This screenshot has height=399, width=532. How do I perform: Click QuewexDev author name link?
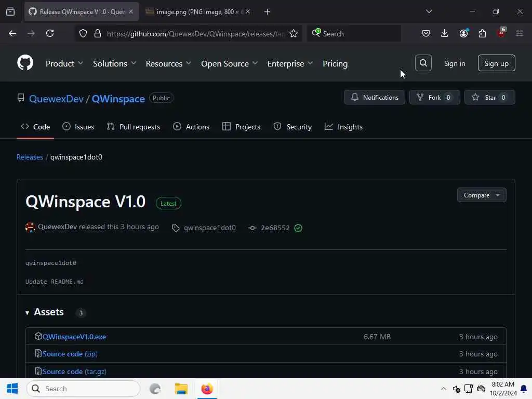click(57, 227)
